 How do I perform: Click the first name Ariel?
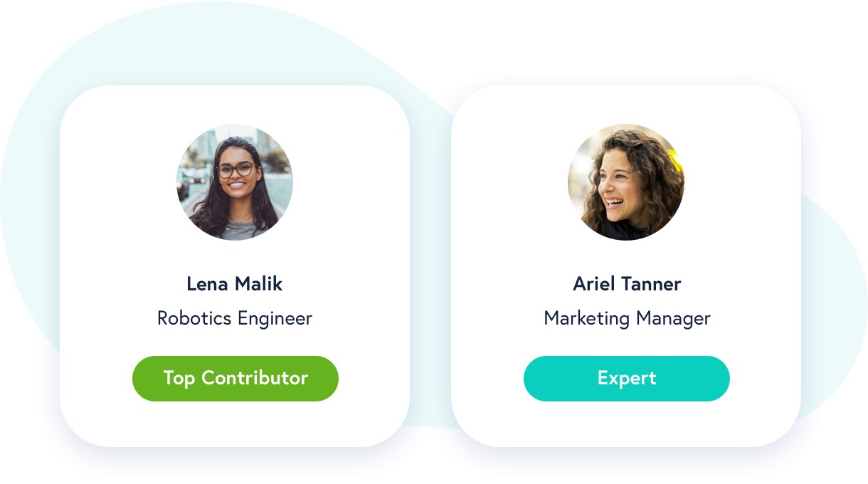click(x=594, y=284)
